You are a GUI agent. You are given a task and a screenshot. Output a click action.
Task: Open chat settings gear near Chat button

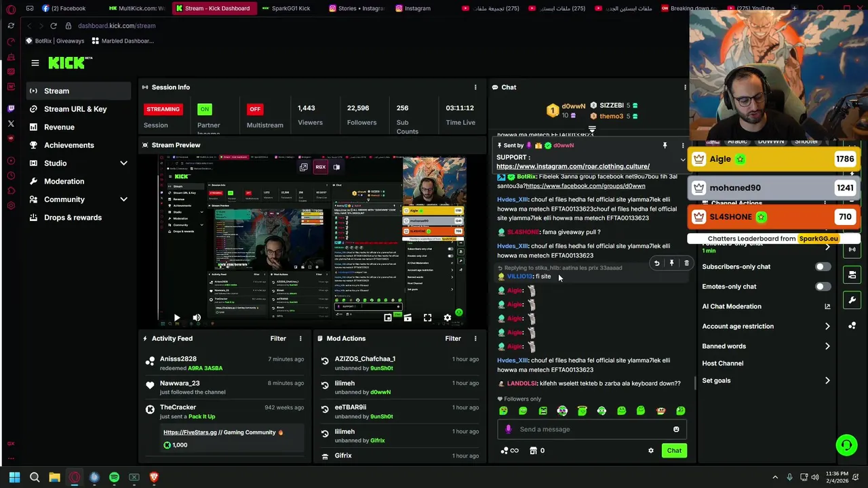[x=651, y=451]
